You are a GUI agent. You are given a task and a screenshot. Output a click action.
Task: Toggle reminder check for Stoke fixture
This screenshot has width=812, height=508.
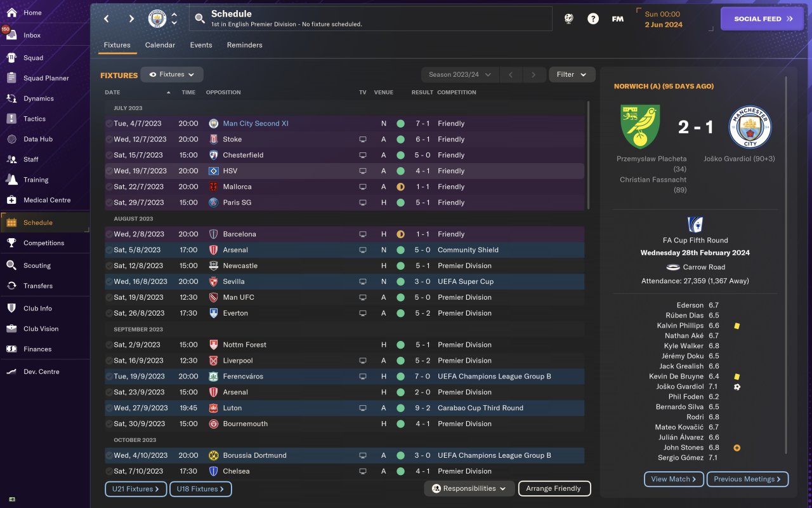click(109, 140)
